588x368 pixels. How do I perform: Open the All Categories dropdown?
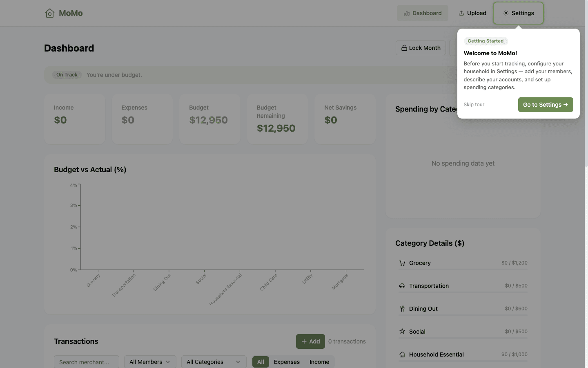(x=214, y=362)
